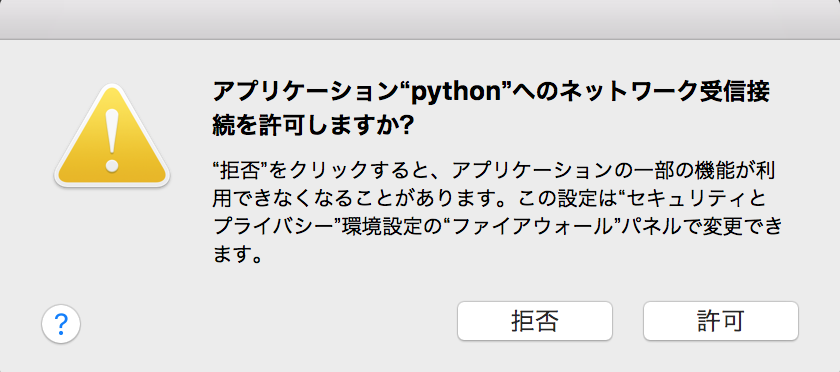Image resolution: width=840 pixels, height=372 pixels.
Task: Click the gray dialog title bar
Action: pyautogui.click(x=420, y=19)
